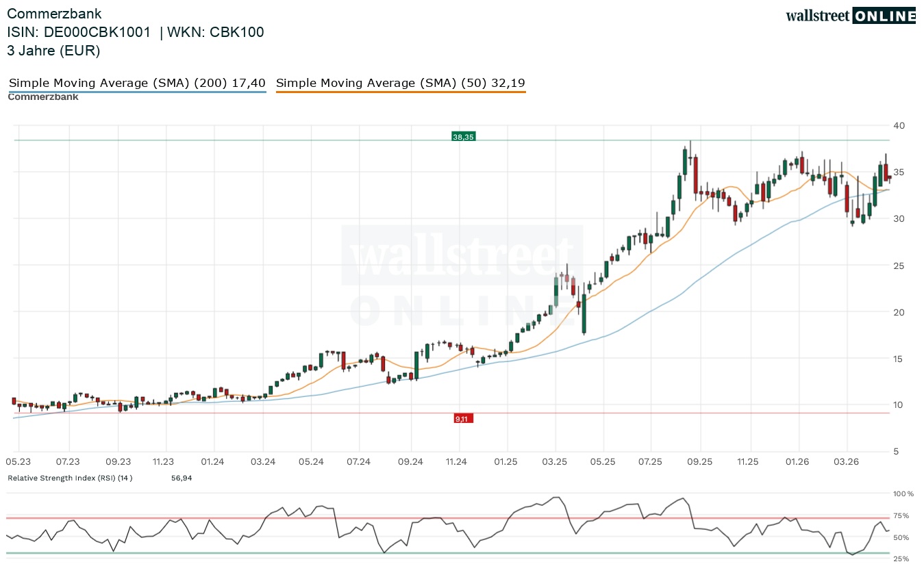Click the Relative Strength Index (RSI) (14) label

pos(70,478)
